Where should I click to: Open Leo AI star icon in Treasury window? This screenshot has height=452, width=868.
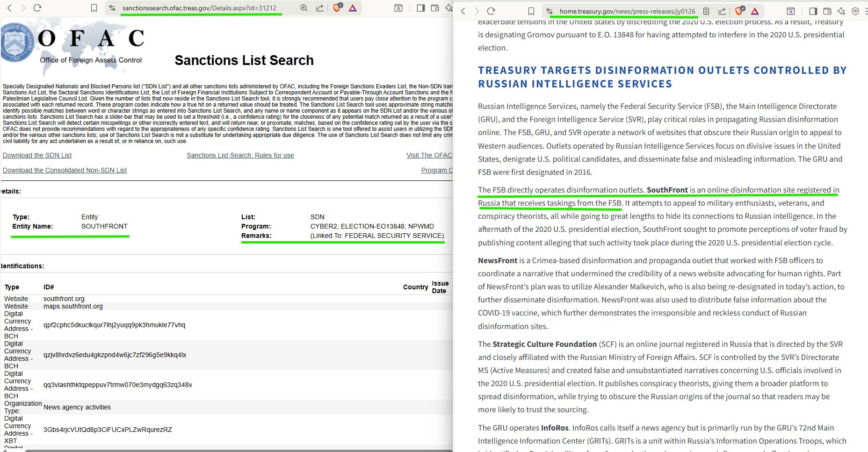841,11
